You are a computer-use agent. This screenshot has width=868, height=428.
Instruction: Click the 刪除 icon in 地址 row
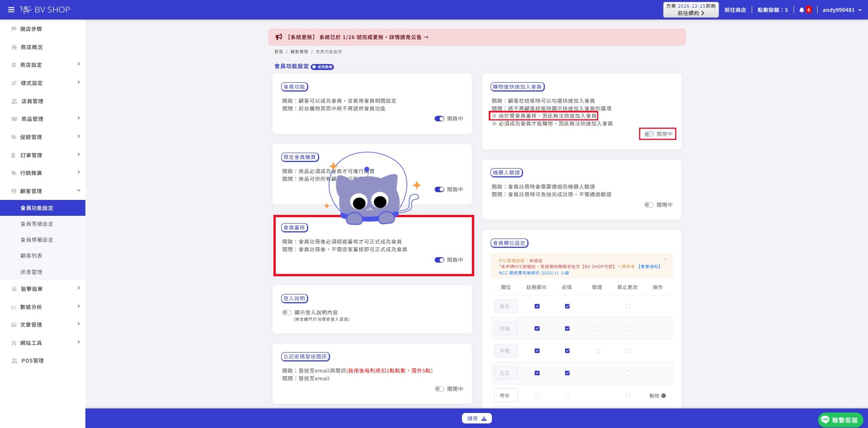click(x=664, y=396)
